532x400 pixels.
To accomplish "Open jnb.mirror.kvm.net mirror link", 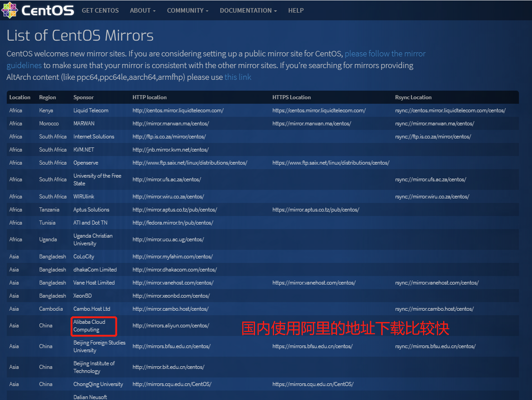I will [170, 149].
